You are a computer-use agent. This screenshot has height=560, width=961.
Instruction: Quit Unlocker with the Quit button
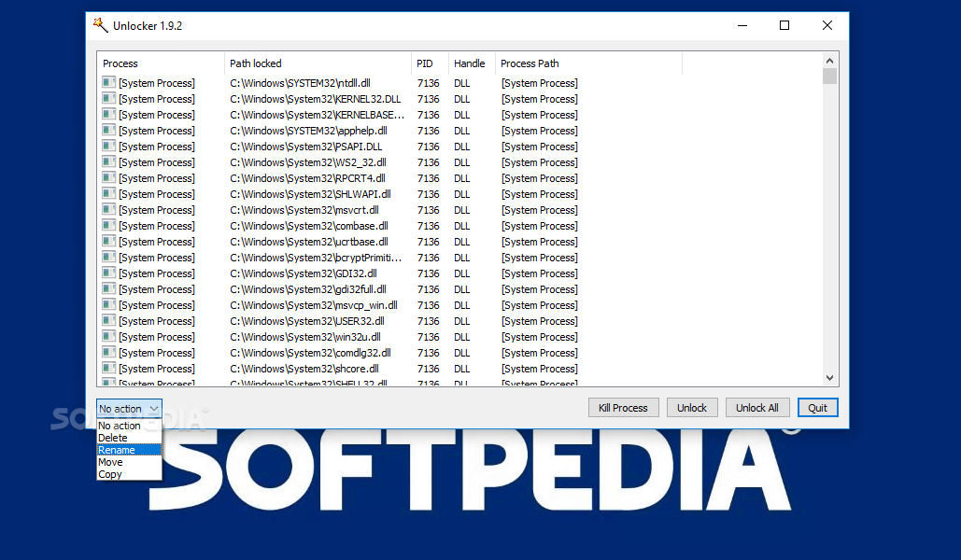point(818,408)
